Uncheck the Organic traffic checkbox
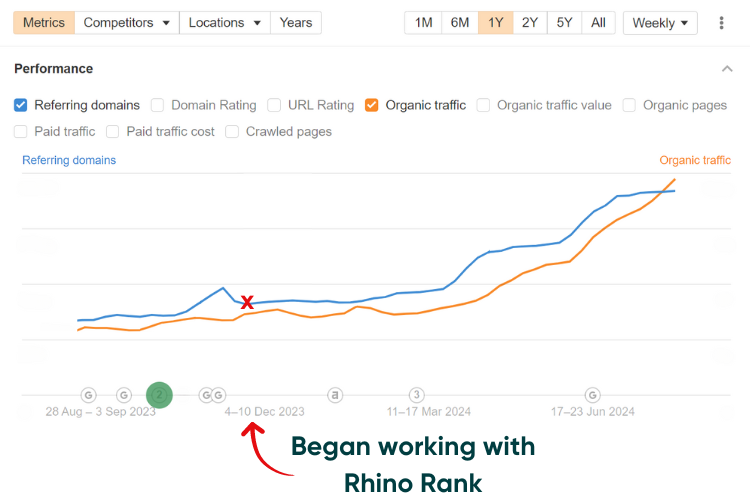This screenshot has height=500, width=750. coord(372,105)
